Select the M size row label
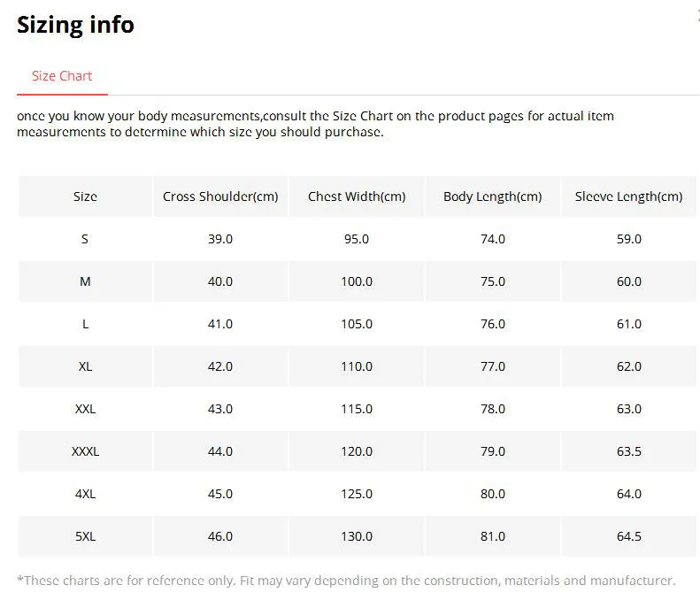 point(85,281)
